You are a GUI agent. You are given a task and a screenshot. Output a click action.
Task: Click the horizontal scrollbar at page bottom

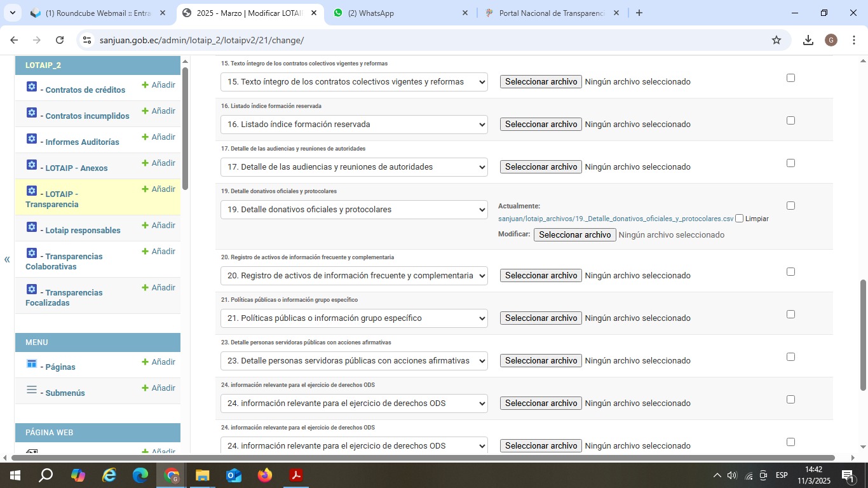coord(419,457)
